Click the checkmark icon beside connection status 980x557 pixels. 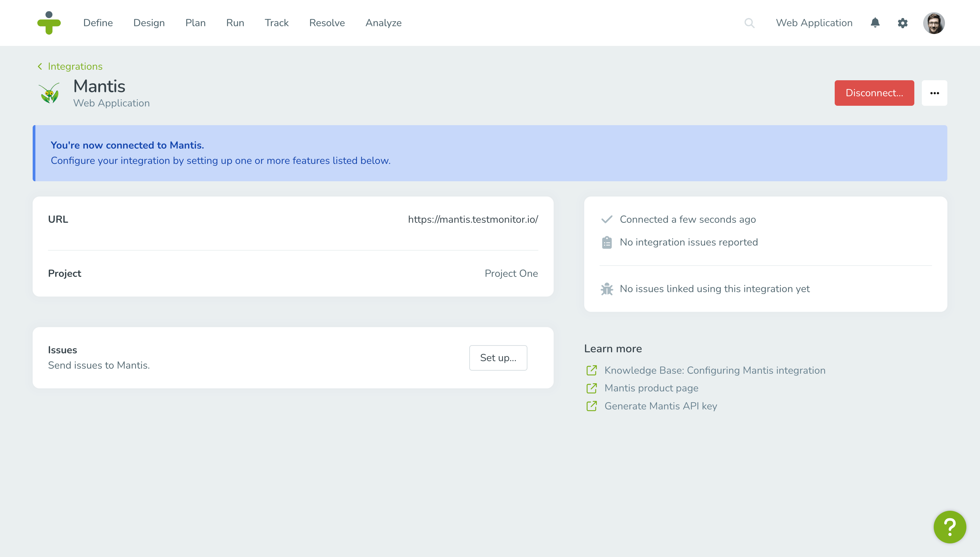[x=607, y=219]
